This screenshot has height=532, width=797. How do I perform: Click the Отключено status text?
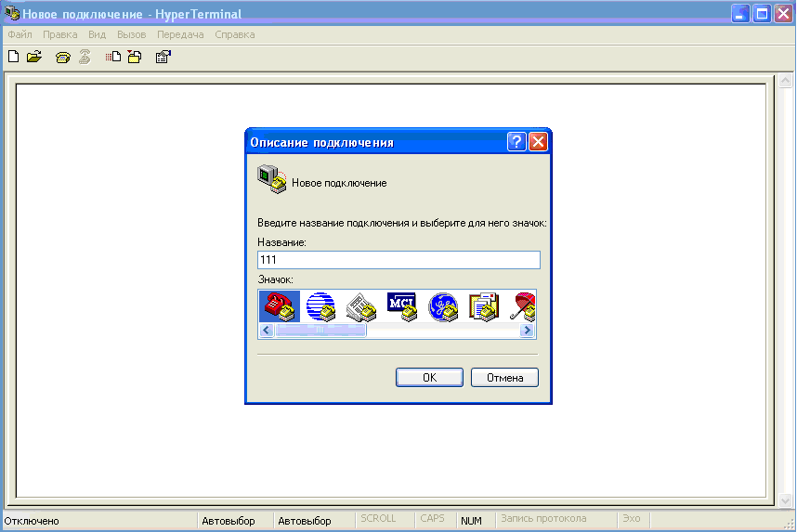tap(32, 521)
